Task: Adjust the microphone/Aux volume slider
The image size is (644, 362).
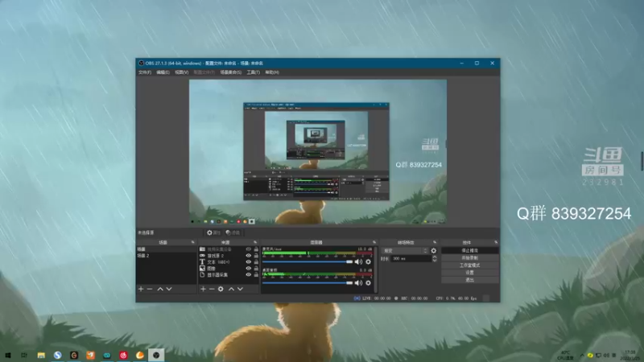Action: point(308,262)
